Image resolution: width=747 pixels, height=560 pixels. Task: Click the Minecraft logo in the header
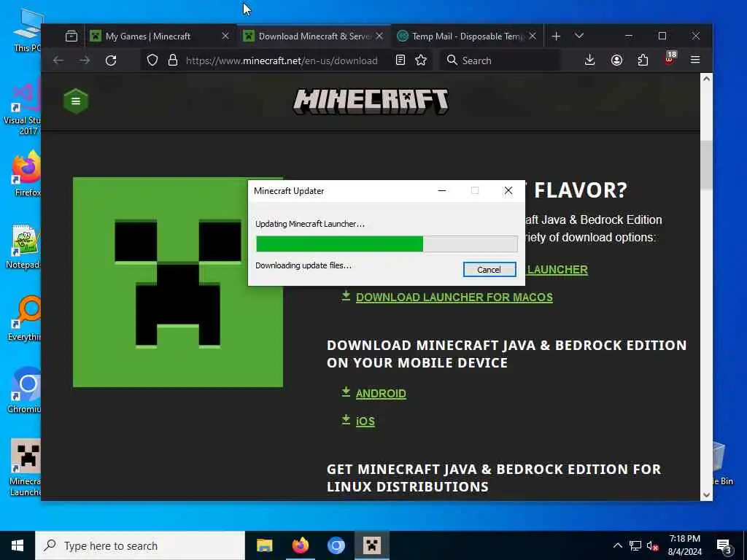(371, 101)
